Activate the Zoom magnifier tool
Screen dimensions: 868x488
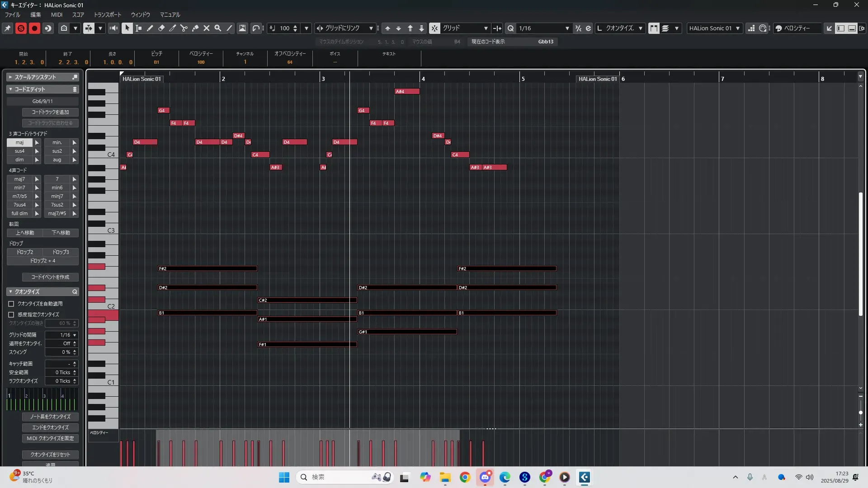(218, 28)
